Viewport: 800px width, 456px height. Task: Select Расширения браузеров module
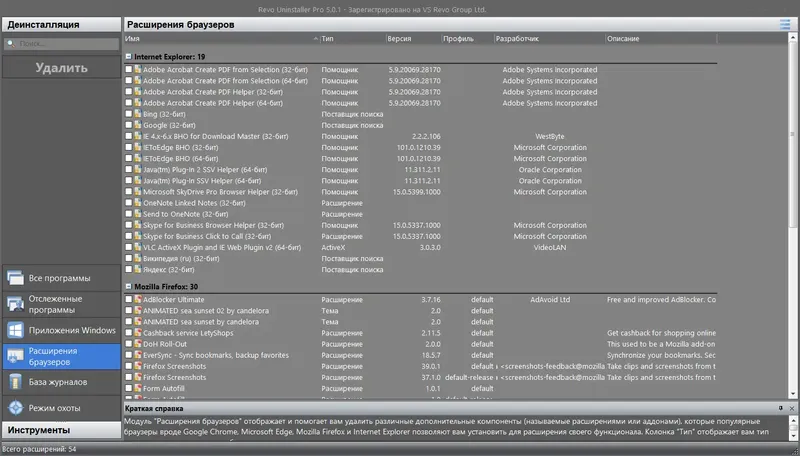[x=61, y=356]
